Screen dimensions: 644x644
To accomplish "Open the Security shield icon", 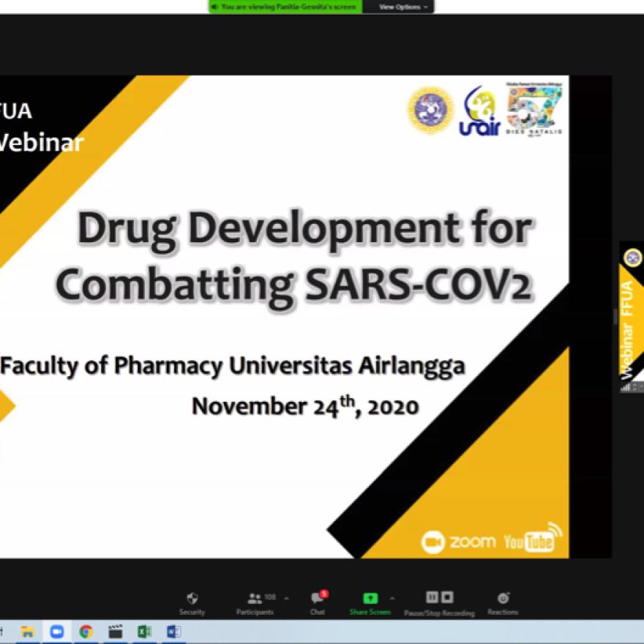I will (x=192, y=599).
